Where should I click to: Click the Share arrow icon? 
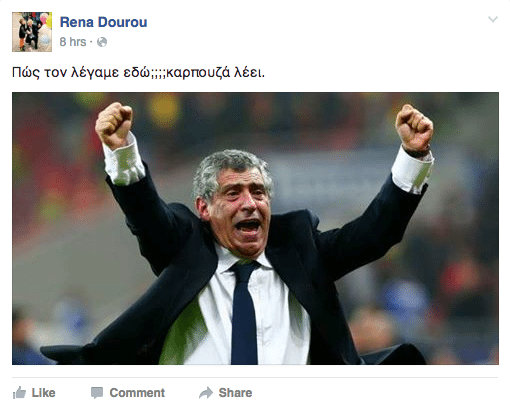point(206,393)
